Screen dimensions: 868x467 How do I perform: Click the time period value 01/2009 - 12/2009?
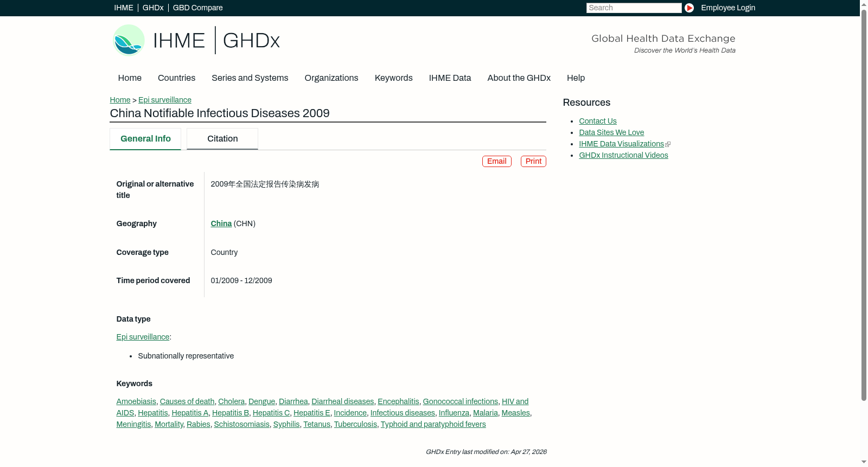(x=241, y=280)
